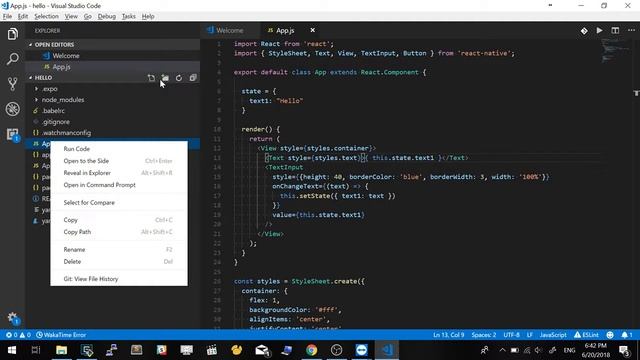Open File Explorer from taskbar

61,350
